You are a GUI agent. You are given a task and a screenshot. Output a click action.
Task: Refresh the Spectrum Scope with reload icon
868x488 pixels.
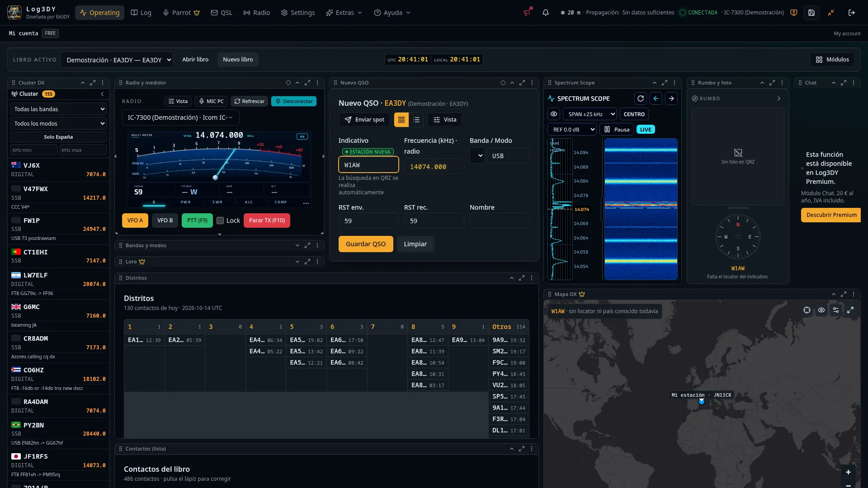641,99
